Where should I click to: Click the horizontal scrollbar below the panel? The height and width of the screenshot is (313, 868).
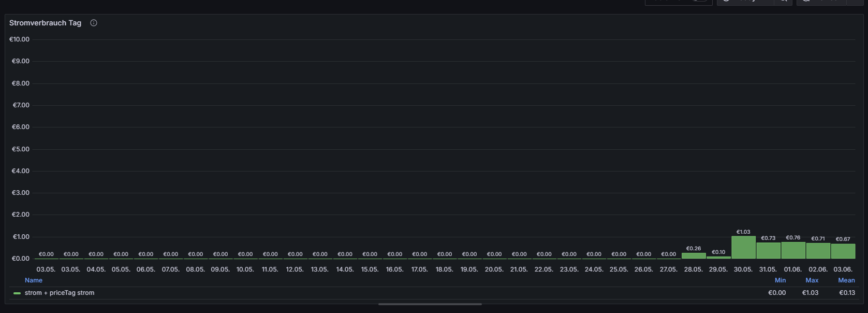coord(430,304)
